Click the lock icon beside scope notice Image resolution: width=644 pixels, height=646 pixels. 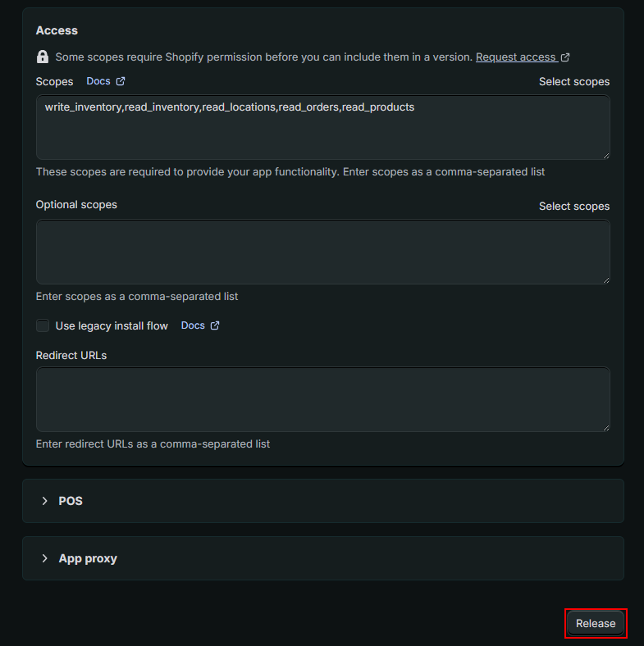point(43,57)
